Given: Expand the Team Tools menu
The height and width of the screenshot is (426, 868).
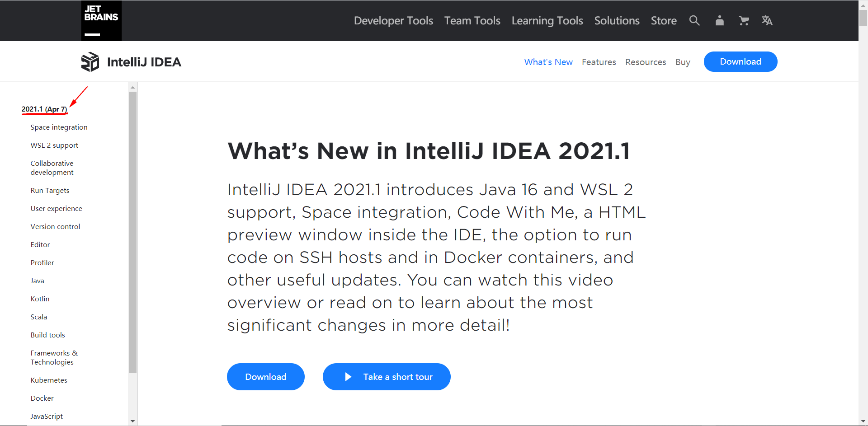Looking at the screenshot, I should pos(472,21).
